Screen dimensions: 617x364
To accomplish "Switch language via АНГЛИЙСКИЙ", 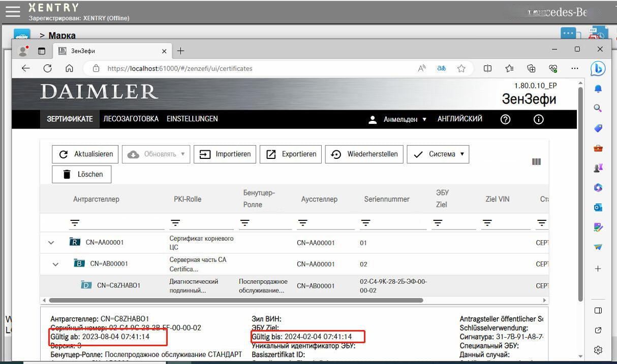I will coord(459,119).
